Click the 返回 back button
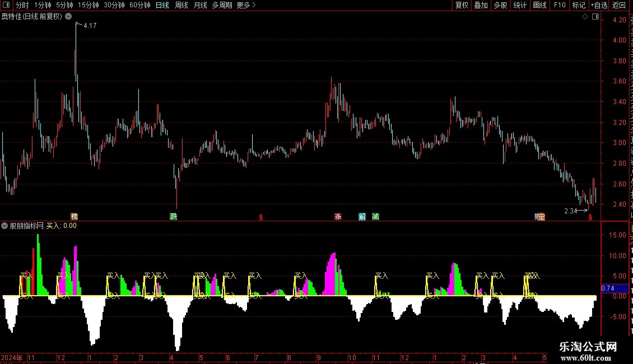The width and height of the screenshot is (633, 364). click(619, 5)
